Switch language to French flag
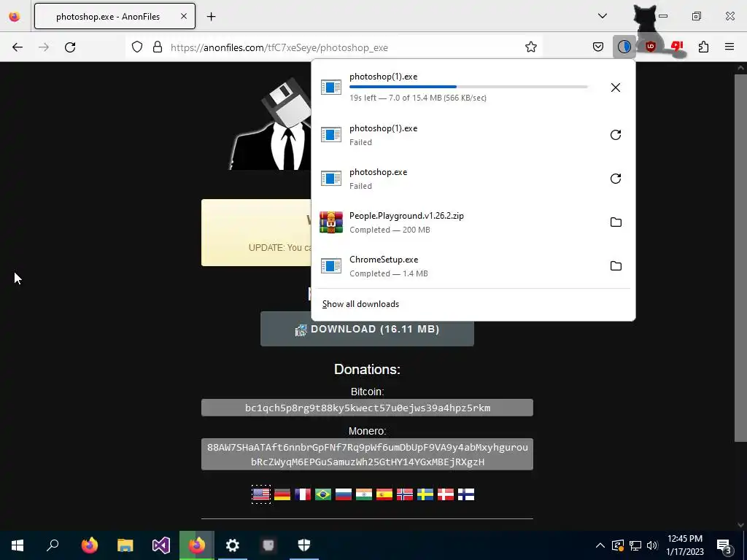Viewport: 747px width, 560px height. pos(303,495)
